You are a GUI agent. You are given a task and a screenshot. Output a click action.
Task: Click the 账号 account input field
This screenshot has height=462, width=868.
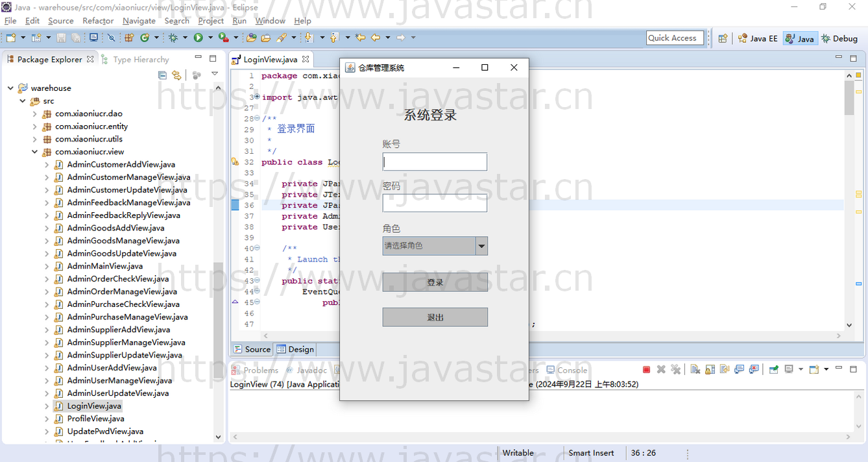click(435, 162)
